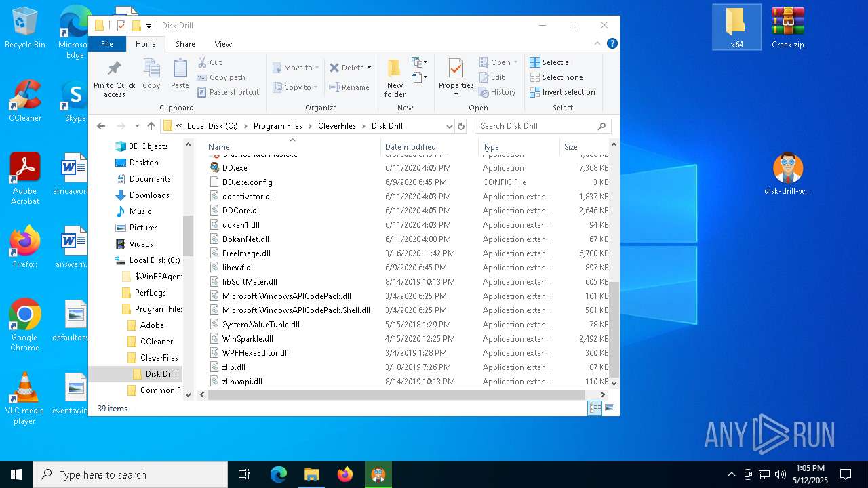868x488 pixels.
Task: Click Edit in the Open group
Action: pyautogui.click(x=492, y=77)
